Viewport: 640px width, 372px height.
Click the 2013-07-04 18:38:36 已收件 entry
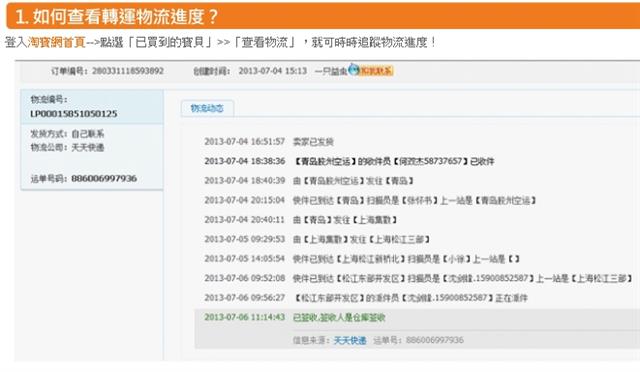point(349,161)
